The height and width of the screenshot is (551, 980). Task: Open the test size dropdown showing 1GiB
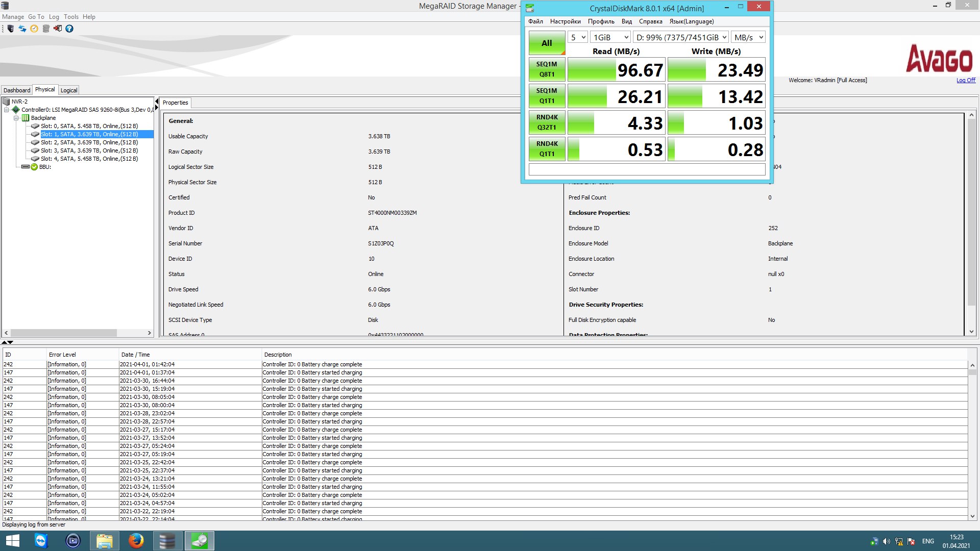(610, 37)
